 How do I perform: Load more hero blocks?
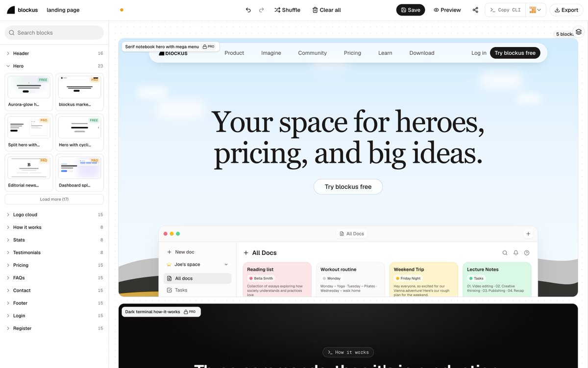click(54, 199)
